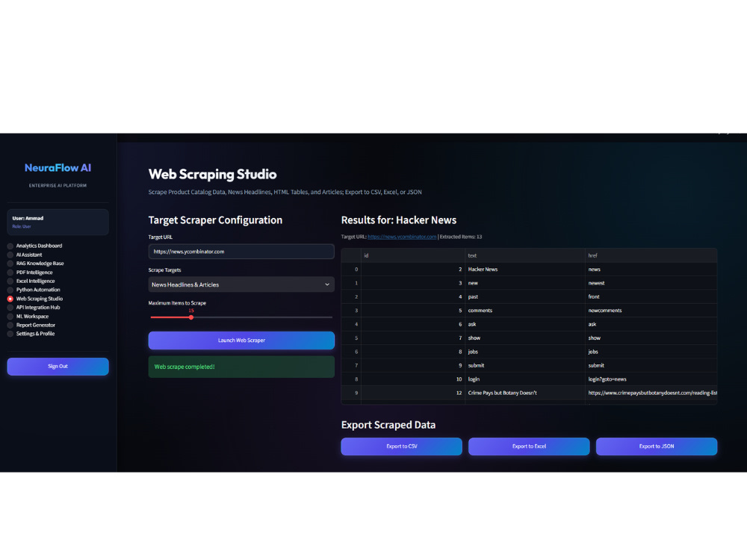747x560 pixels.
Task: Click the 'Web scrape completed!' status message
Action: pos(241,367)
